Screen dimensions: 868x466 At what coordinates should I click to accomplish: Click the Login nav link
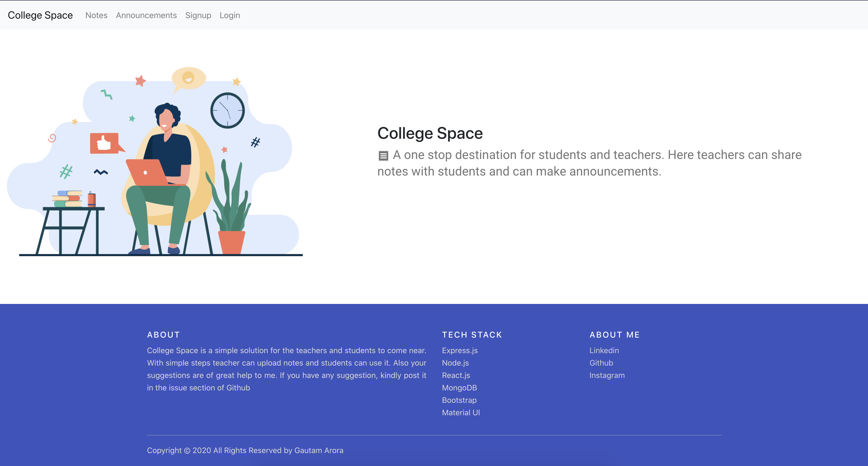pyautogui.click(x=230, y=15)
